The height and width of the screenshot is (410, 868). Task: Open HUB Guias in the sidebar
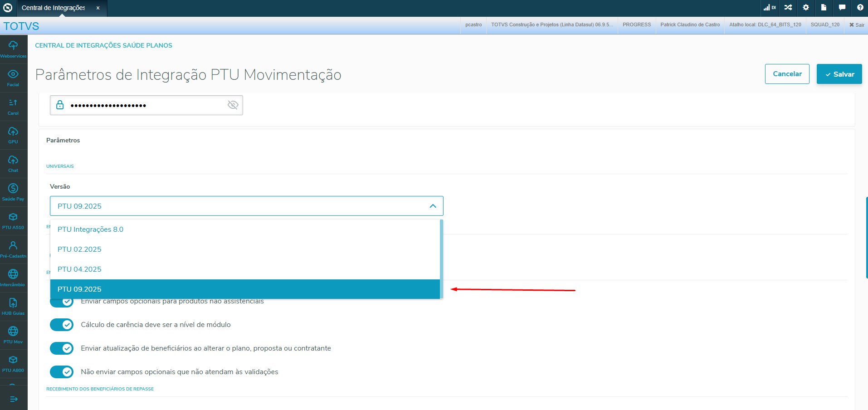[13, 307]
